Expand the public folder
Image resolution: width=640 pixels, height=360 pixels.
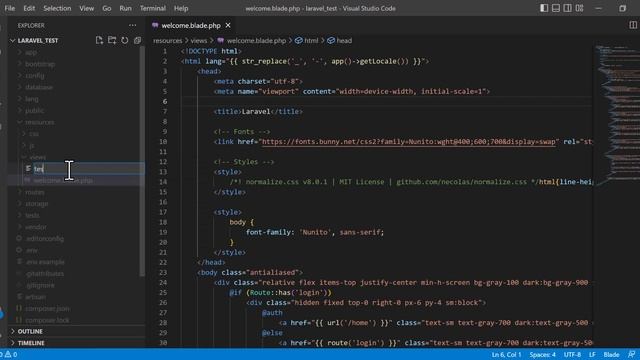(34, 110)
